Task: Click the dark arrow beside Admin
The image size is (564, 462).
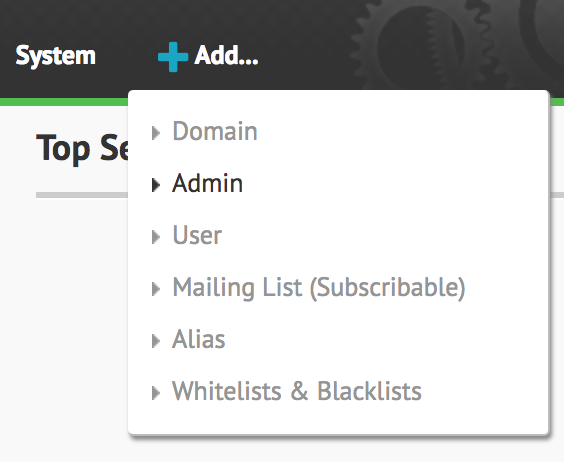Action: pos(156,185)
